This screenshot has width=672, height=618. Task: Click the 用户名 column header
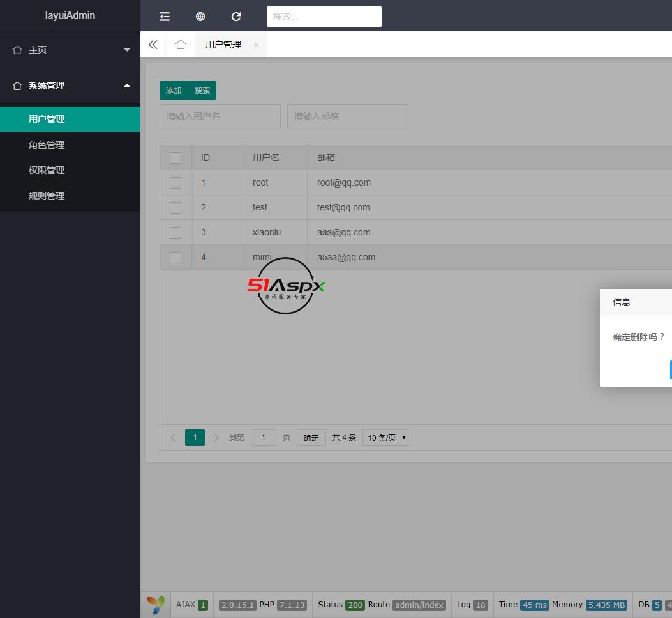(x=274, y=158)
